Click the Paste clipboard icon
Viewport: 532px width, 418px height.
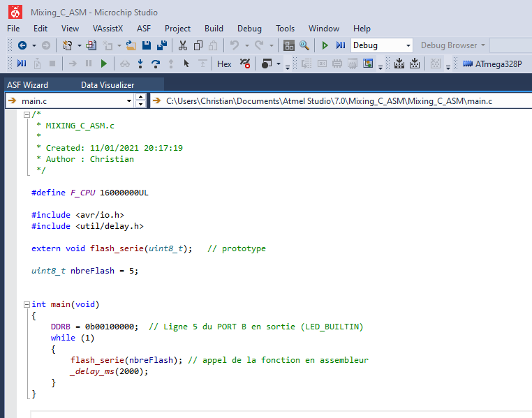[x=213, y=45]
